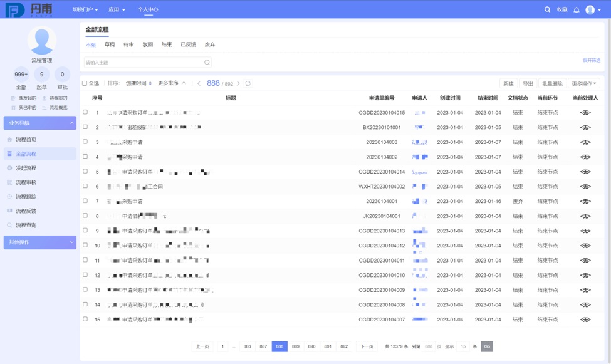Image resolution: width=611 pixels, height=364 pixels.
Task: Click the search magnifier in top bar
Action: point(547,9)
